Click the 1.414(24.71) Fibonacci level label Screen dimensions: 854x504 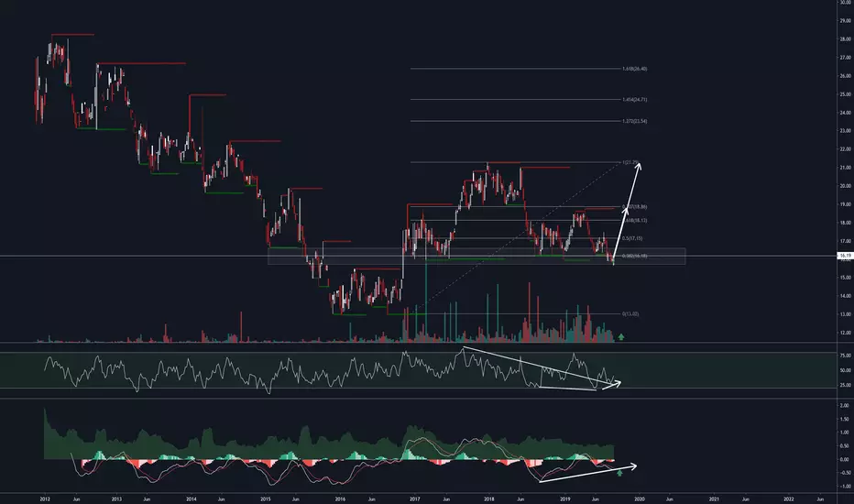tap(634, 100)
